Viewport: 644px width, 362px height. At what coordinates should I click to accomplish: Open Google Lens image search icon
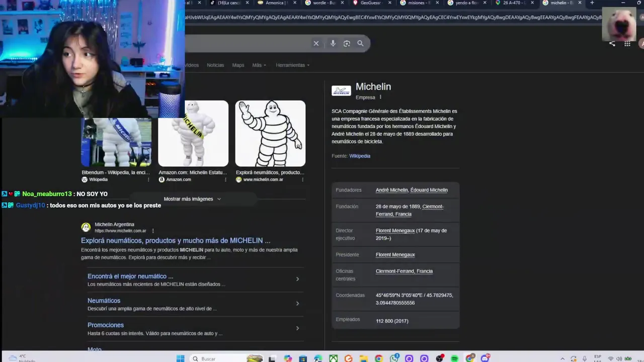(347, 43)
